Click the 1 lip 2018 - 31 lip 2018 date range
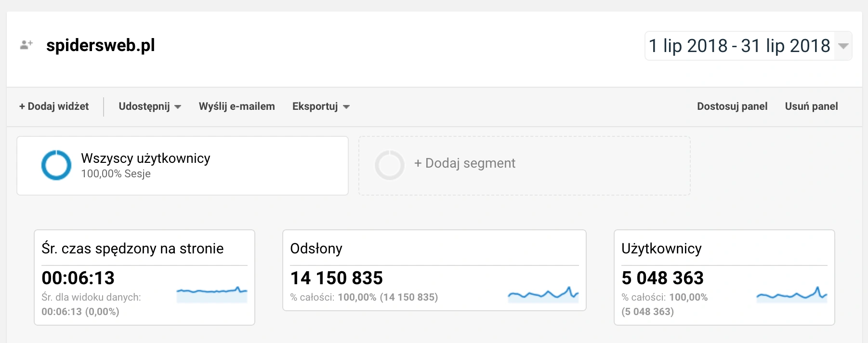This screenshot has width=868, height=343. tap(739, 46)
